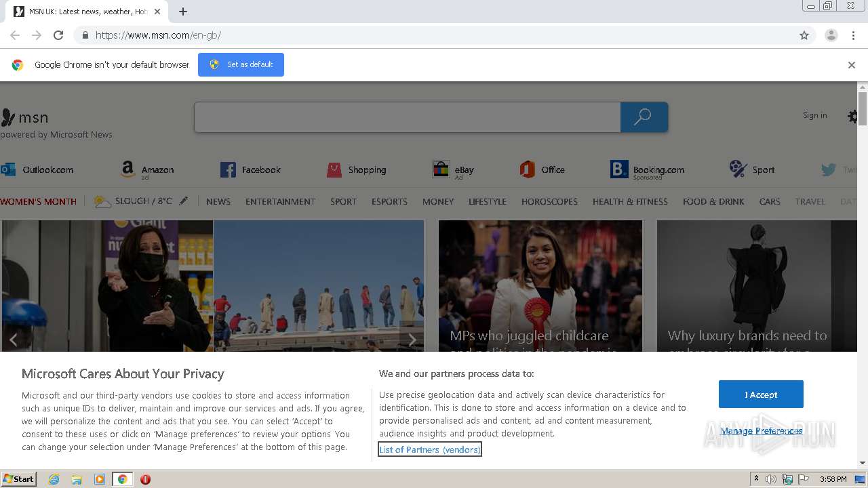Open the ESPORTS section

(x=389, y=201)
